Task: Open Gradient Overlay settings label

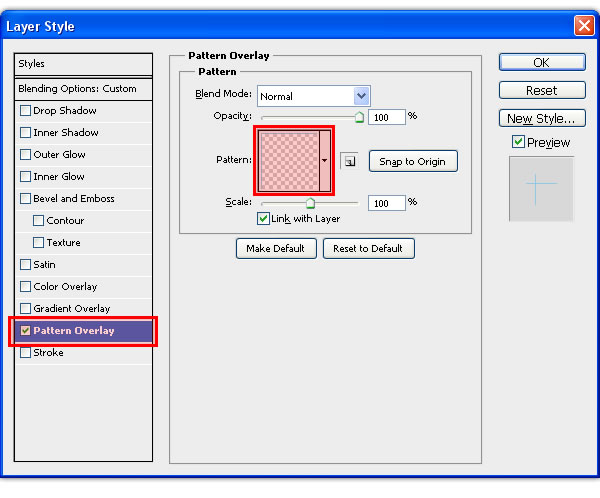Action: (x=72, y=309)
